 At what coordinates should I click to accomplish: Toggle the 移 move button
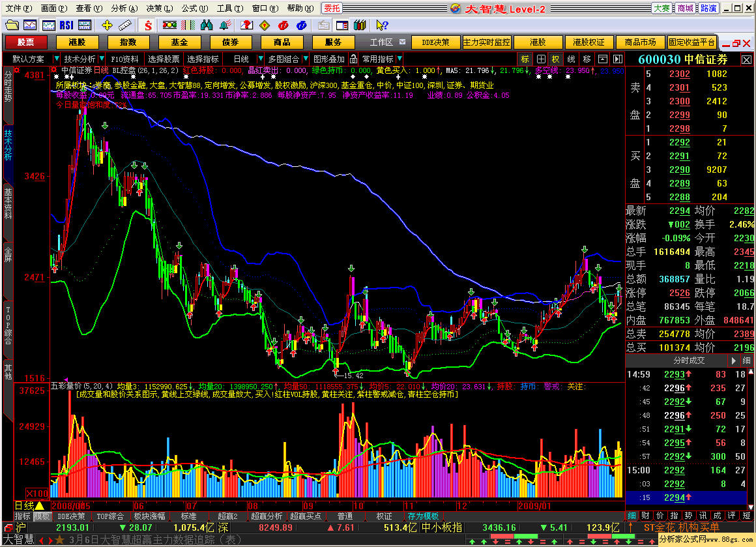click(x=587, y=59)
